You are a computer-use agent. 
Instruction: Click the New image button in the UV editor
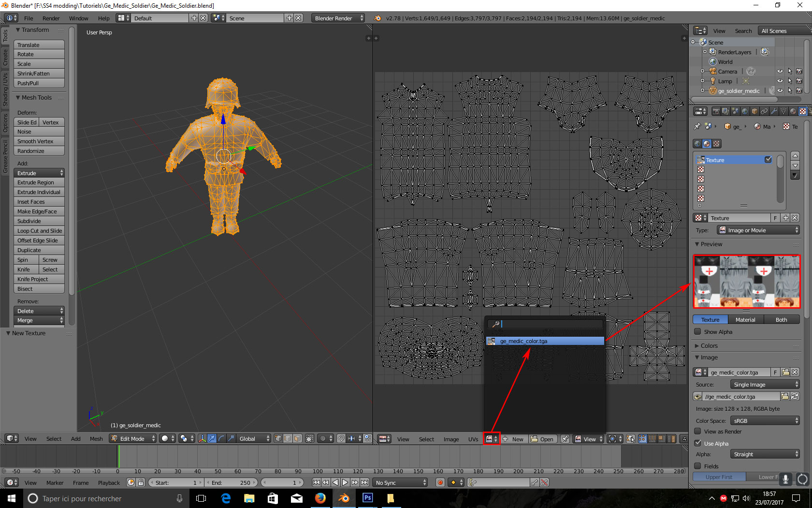(x=514, y=439)
